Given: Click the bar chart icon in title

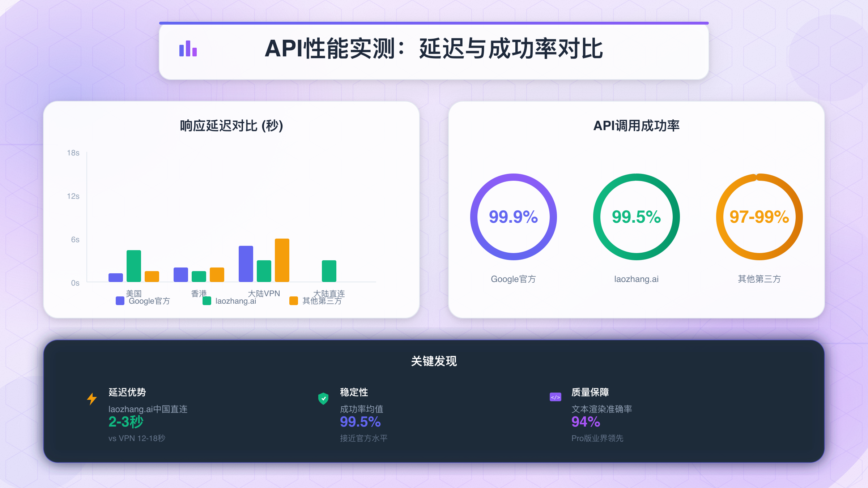Looking at the screenshot, I should (188, 49).
